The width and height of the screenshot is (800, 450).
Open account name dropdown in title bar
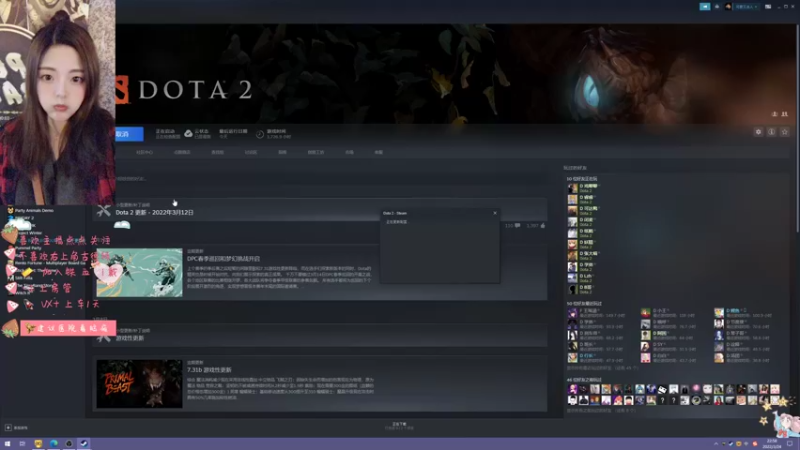[746, 7]
